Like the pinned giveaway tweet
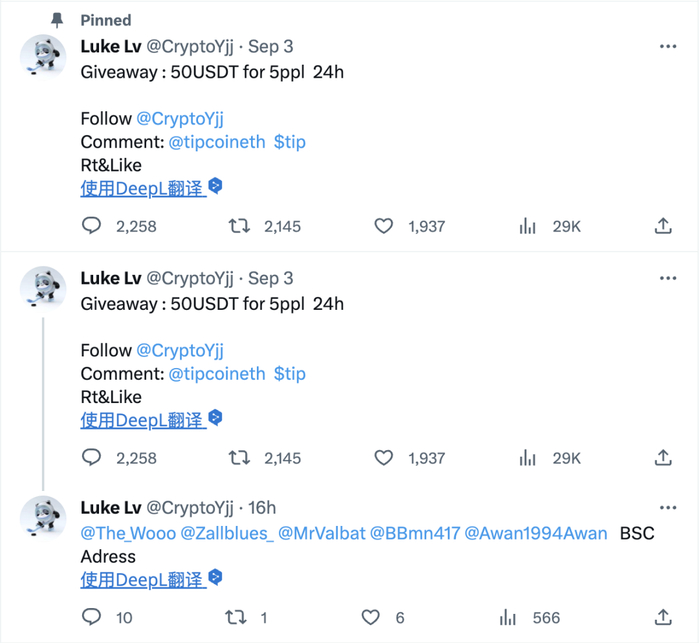Image resolution: width=700 pixels, height=643 pixels. pyautogui.click(x=384, y=227)
